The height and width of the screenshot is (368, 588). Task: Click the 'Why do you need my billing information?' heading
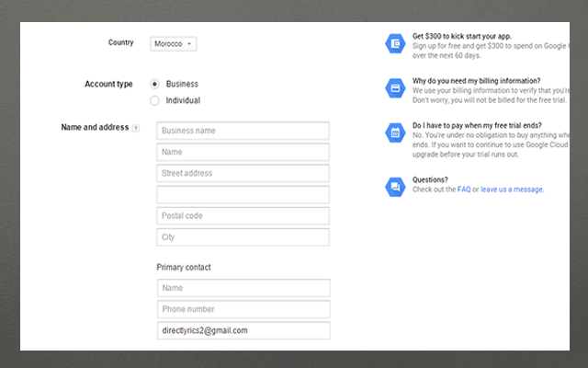(476, 81)
